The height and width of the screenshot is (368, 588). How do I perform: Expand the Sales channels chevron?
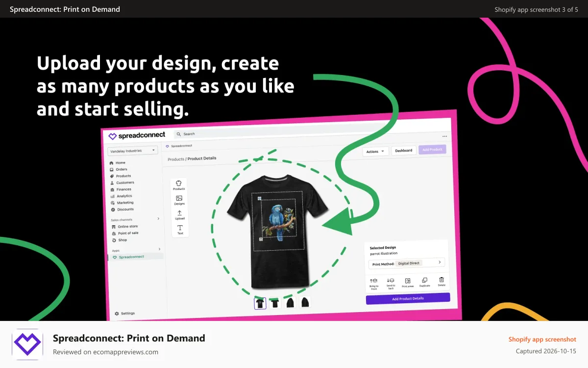tap(158, 219)
